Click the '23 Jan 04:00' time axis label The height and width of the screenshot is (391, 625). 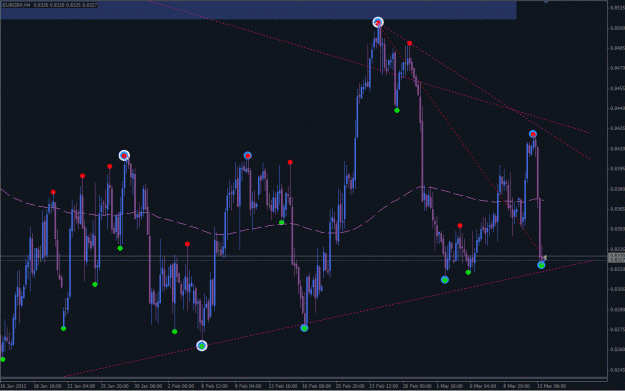coord(81,386)
